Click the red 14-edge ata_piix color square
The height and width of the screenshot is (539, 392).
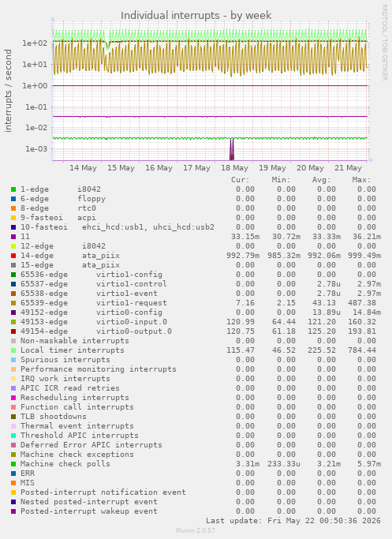13,256
